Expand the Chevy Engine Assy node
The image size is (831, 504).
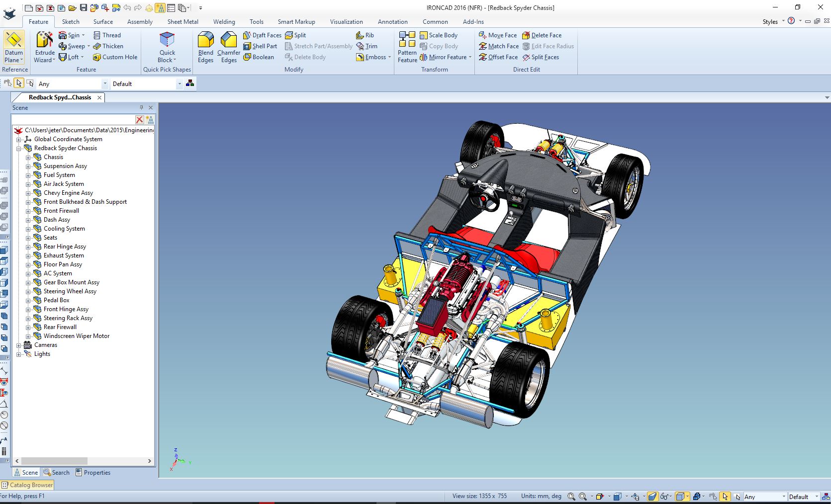click(x=28, y=193)
